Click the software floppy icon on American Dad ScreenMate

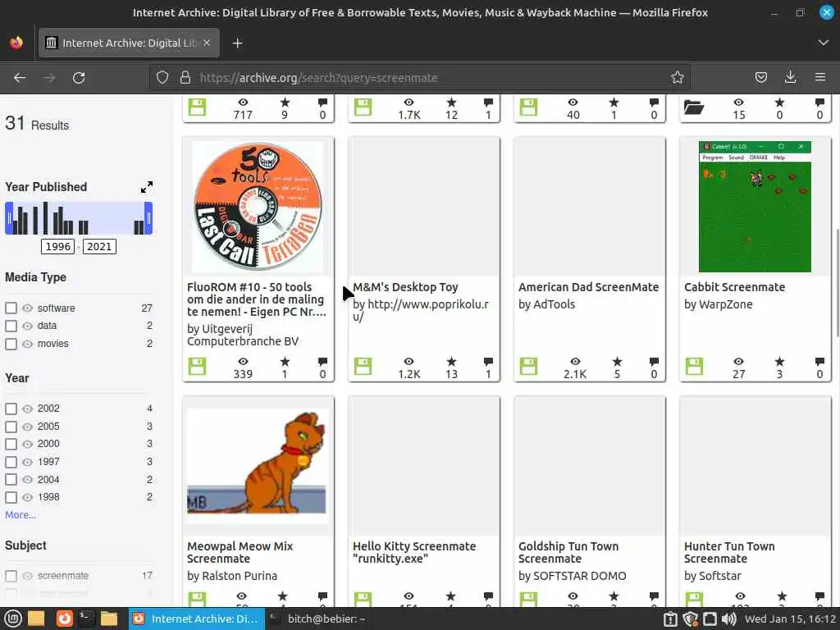click(528, 367)
